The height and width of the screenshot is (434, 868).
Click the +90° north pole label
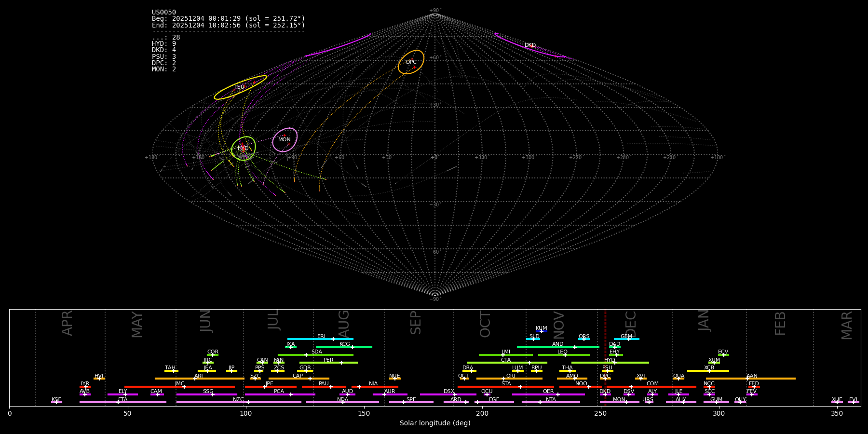[x=434, y=10]
